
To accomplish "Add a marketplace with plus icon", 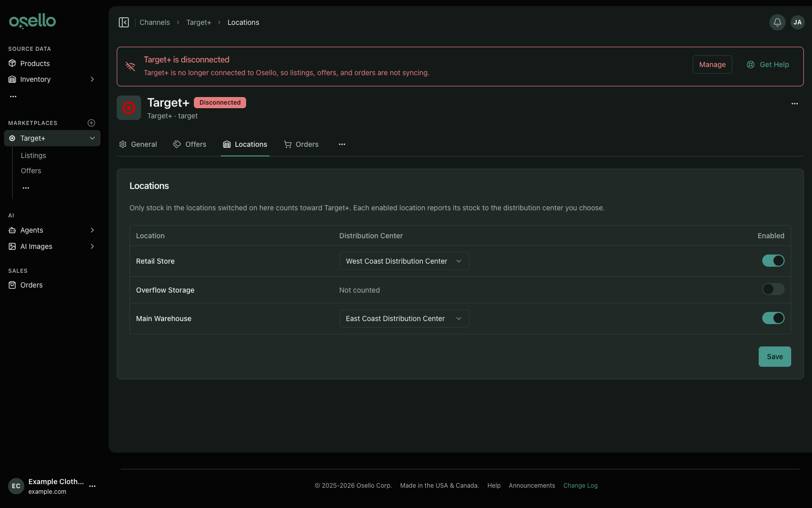I will pos(91,123).
